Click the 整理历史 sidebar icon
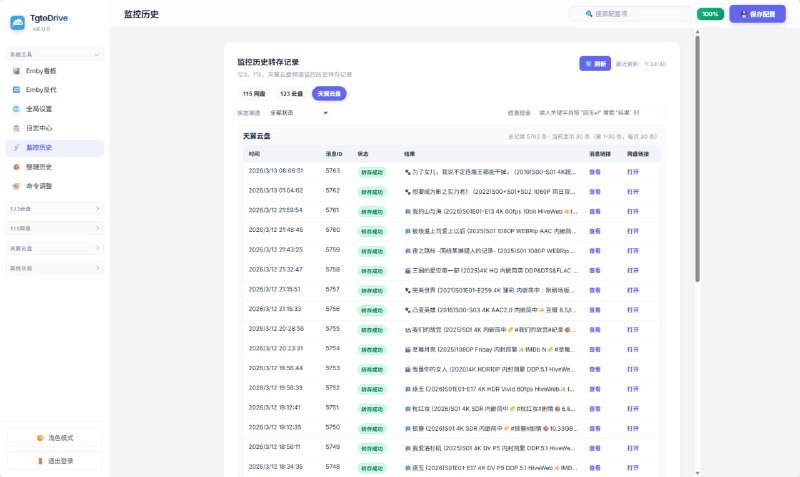The width and height of the screenshot is (800, 477). tap(16, 167)
